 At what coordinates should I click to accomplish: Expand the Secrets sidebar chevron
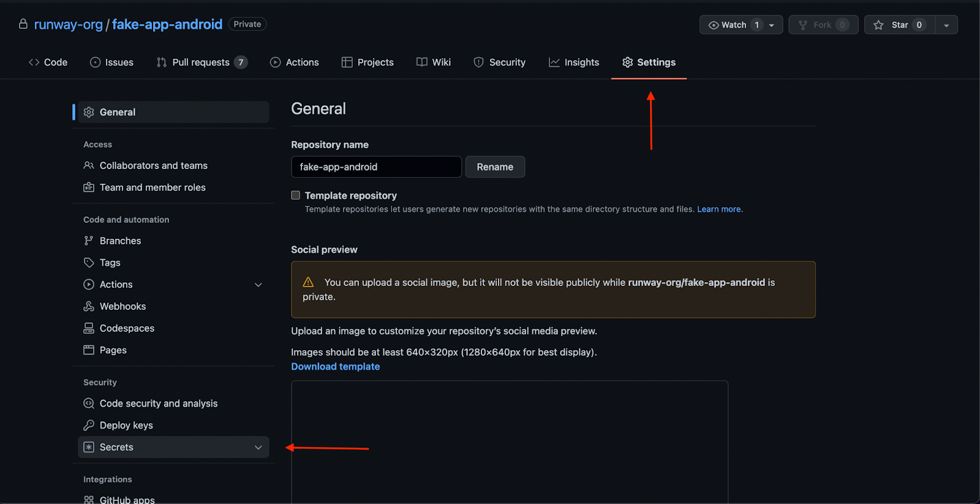(x=258, y=448)
